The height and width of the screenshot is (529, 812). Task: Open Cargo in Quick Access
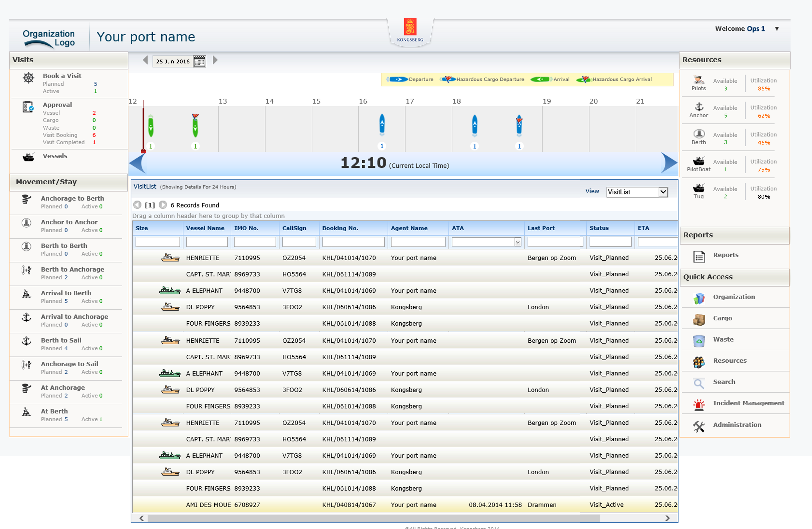coord(722,318)
